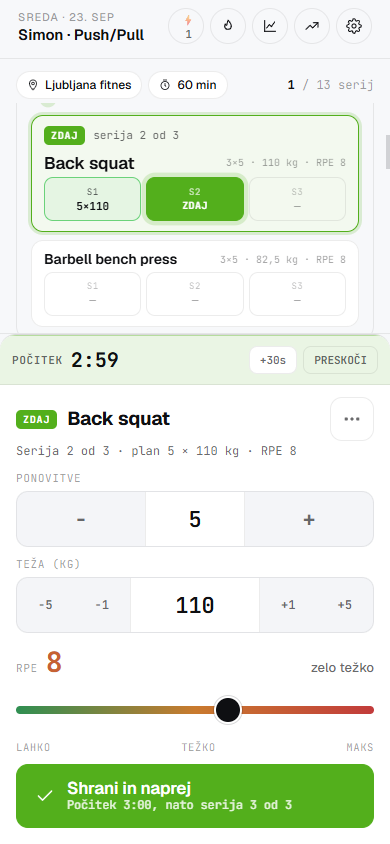Reduce weight by 5 kg
The image size is (390, 844).
click(x=46, y=605)
